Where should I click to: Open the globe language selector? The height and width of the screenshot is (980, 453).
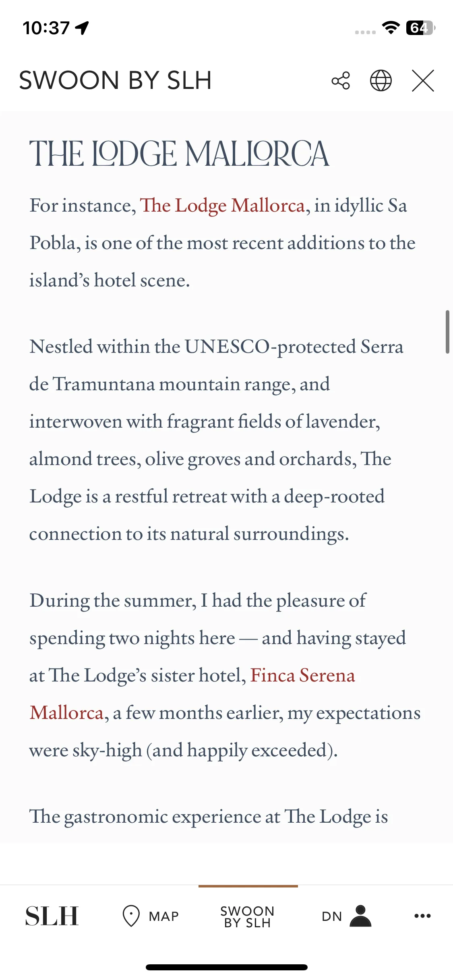pos(381,80)
